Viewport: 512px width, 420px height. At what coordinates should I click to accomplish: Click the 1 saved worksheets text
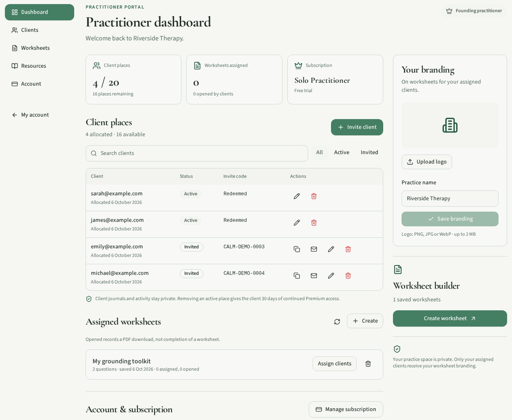(x=417, y=300)
